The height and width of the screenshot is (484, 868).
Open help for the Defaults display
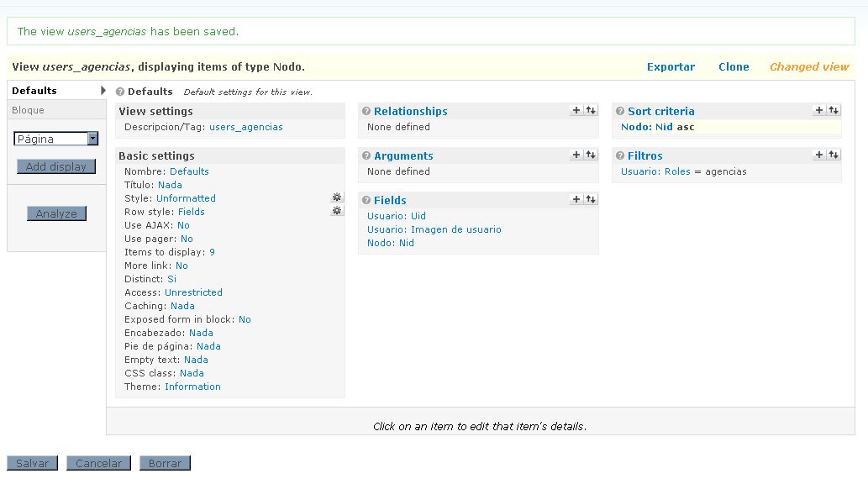coord(121,91)
